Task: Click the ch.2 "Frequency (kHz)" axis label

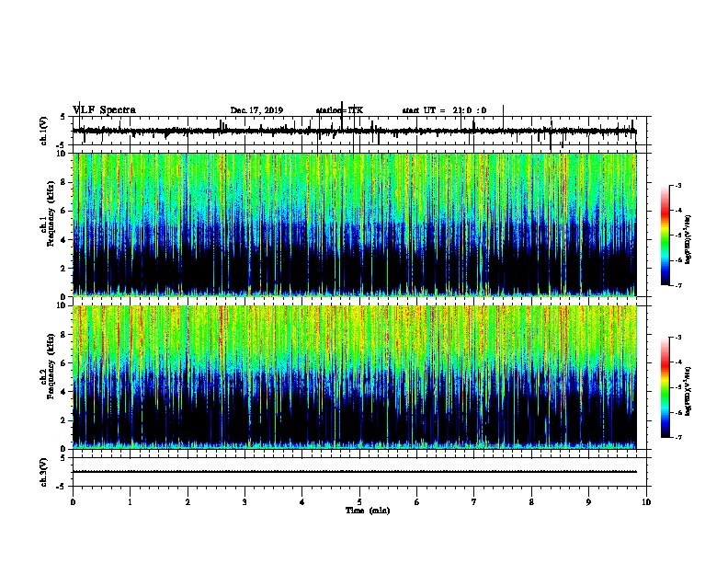Action: coord(51,366)
